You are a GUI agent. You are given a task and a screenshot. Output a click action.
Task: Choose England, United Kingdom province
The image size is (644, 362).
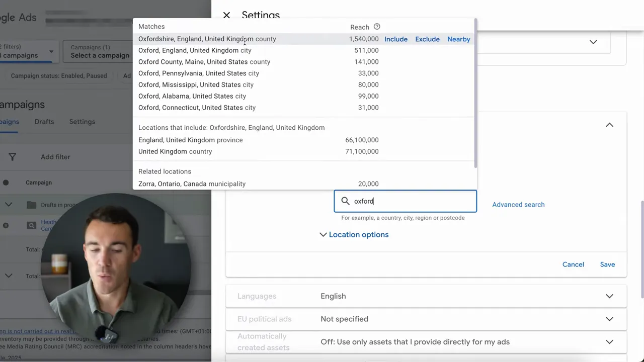pos(190,140)
